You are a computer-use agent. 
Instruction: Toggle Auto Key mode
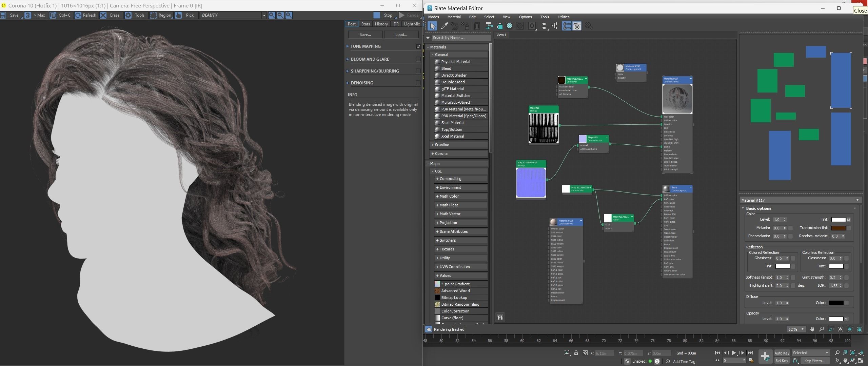tap(782, 353)
